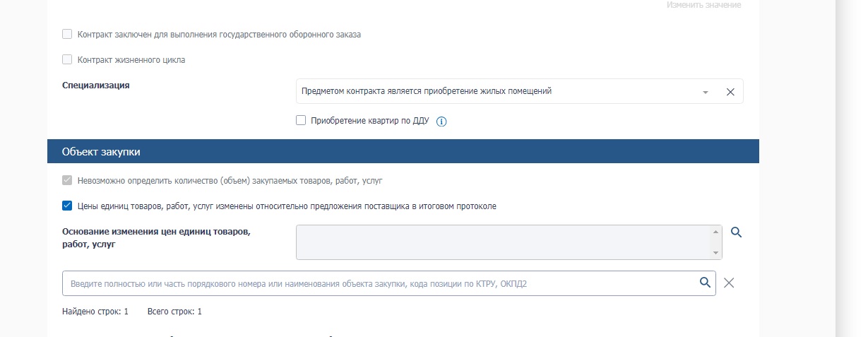This screenshot has height=337, width=868.
Task: Enable Контракт заключен для выполнения государственного оборонного заказа
Action: [67, 34]
